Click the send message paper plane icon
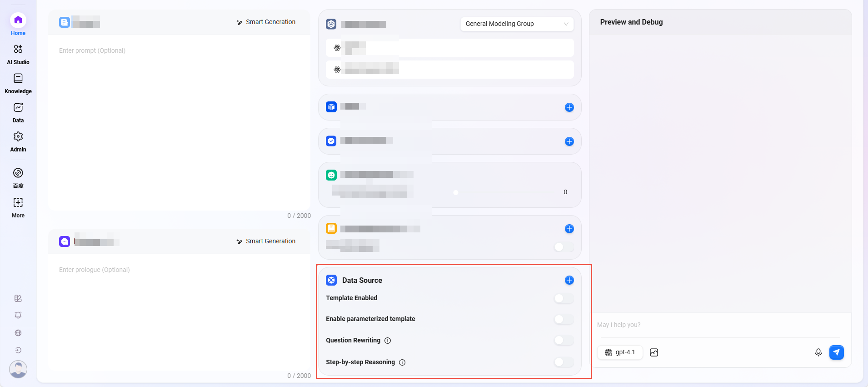 (836, 352)
